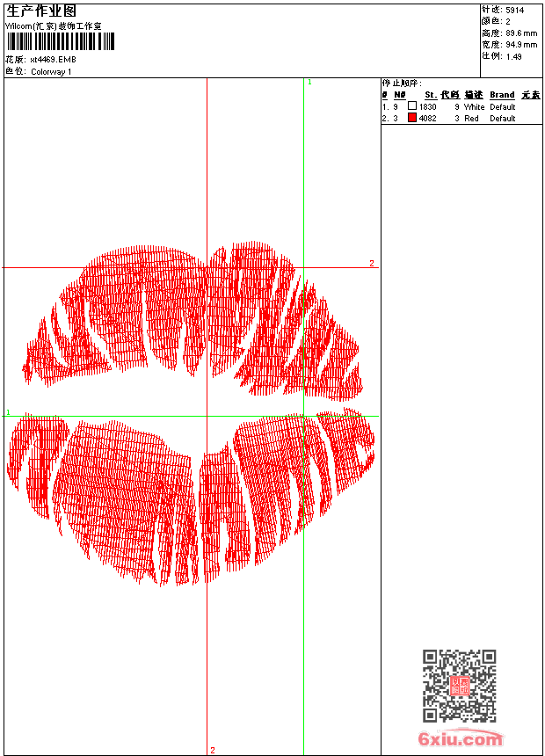
Task: Click the 代码 column header
Action: pos(450,95)
